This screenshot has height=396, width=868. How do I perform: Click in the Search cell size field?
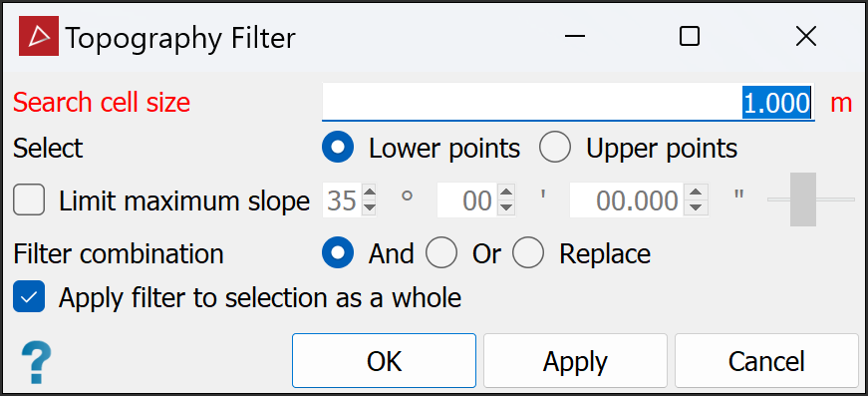pyautogui.click(x=568, y=102)
